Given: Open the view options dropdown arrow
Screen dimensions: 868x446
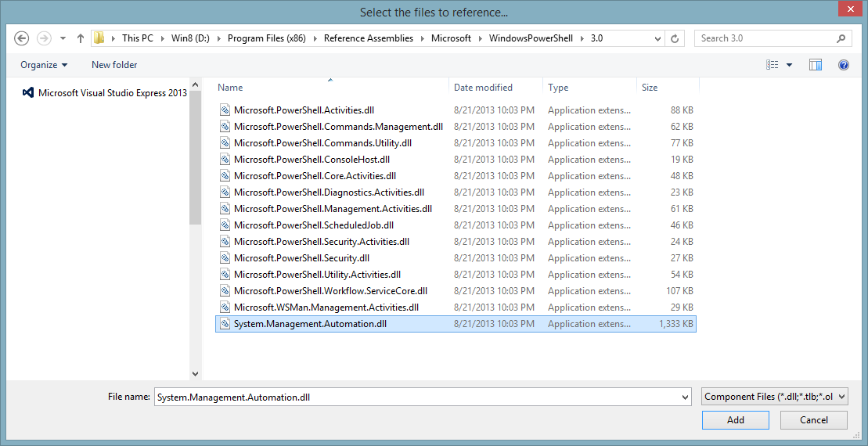Looking at the screenshot, I should (790, 65).
